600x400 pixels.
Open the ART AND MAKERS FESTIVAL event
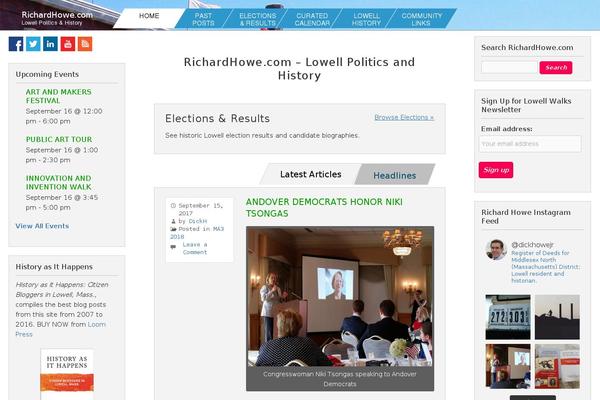(58, 96)
